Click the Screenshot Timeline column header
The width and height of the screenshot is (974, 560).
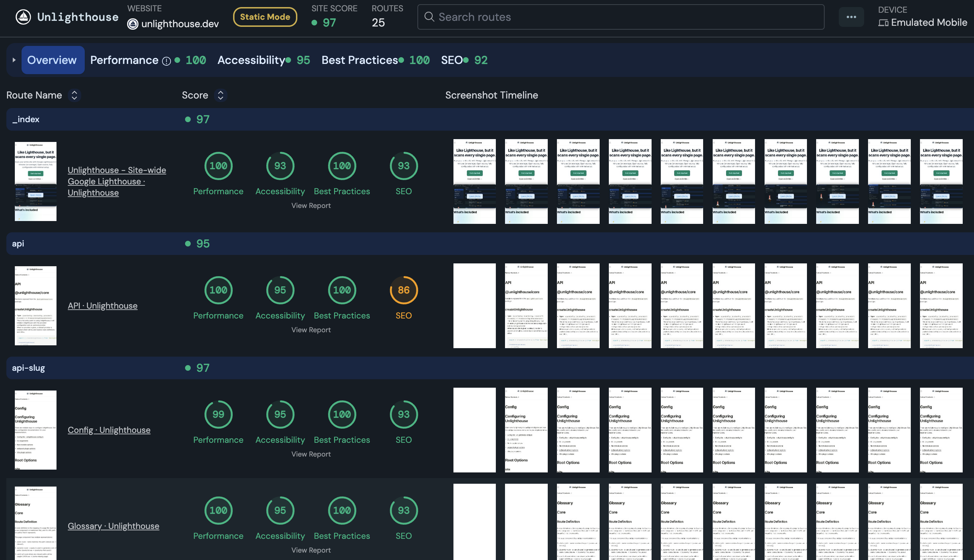point(492,95)
